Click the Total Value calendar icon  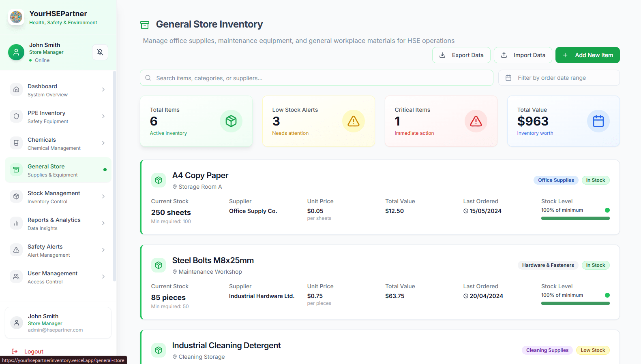598,121
